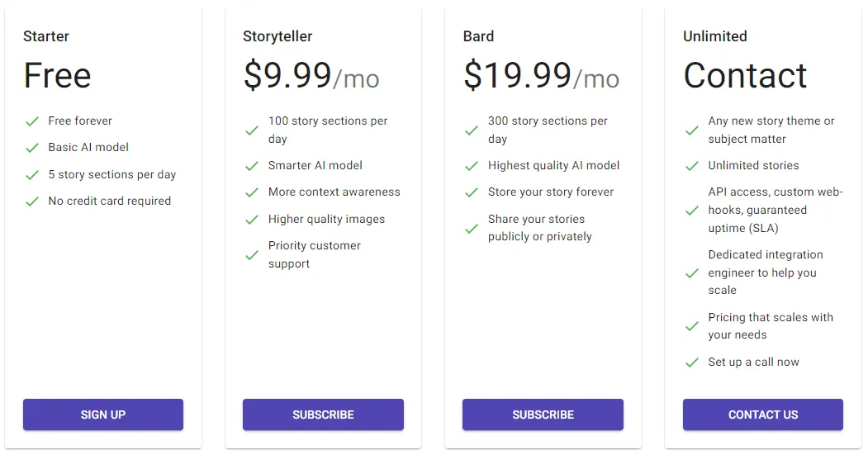The image size is (868, 455).
Task: Click checkmark next to Smarter AI model
Action: tap(252, 166)
